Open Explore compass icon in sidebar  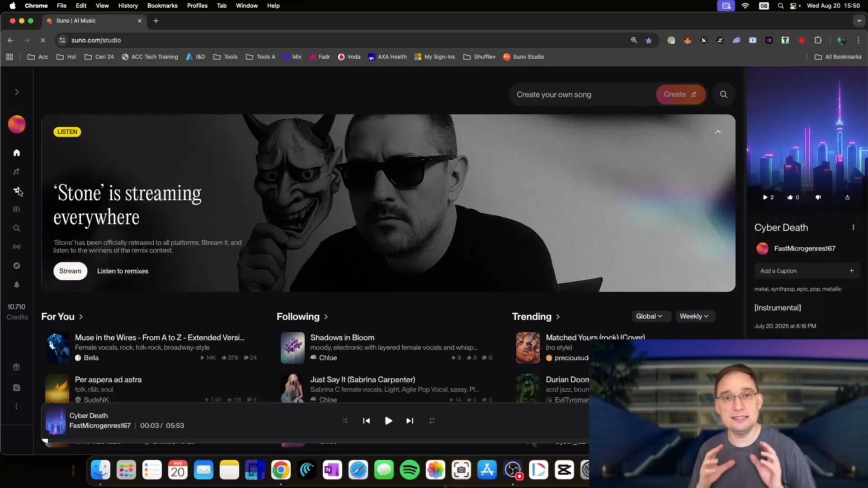click(x=17, y=266)
